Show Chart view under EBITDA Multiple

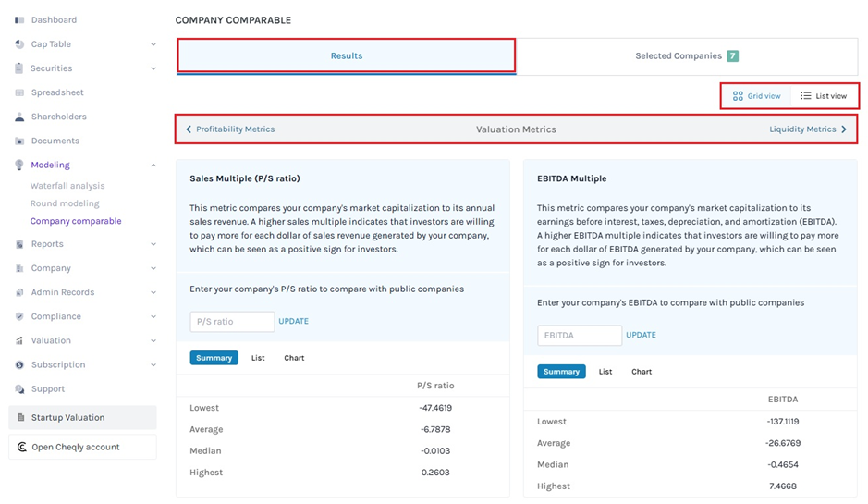pyautogui.click(x=642, y=372)
